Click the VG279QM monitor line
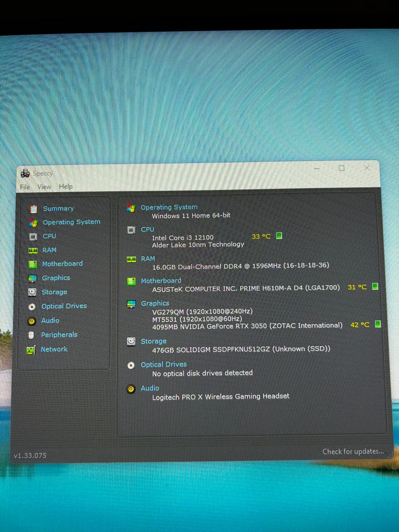 coord(202,311)
